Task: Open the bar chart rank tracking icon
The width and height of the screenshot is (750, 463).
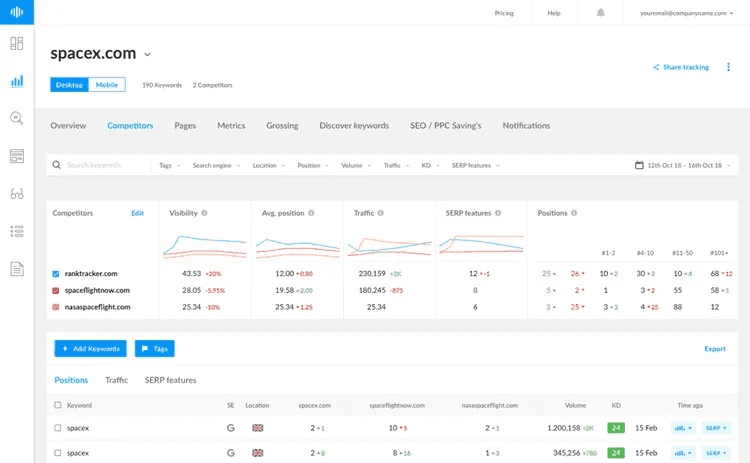Action: pyautogui.click(x=16, y=81)
